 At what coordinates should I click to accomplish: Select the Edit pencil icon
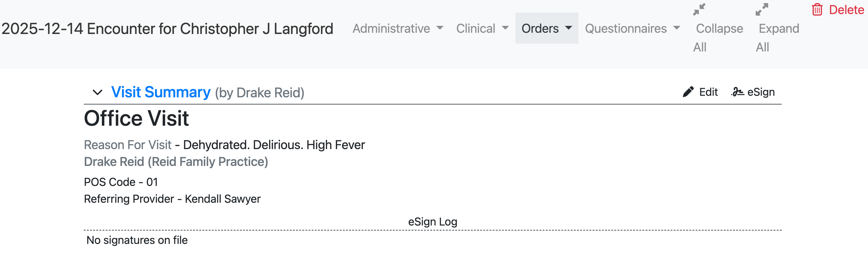pyautogui.click(x=687, y=92)
